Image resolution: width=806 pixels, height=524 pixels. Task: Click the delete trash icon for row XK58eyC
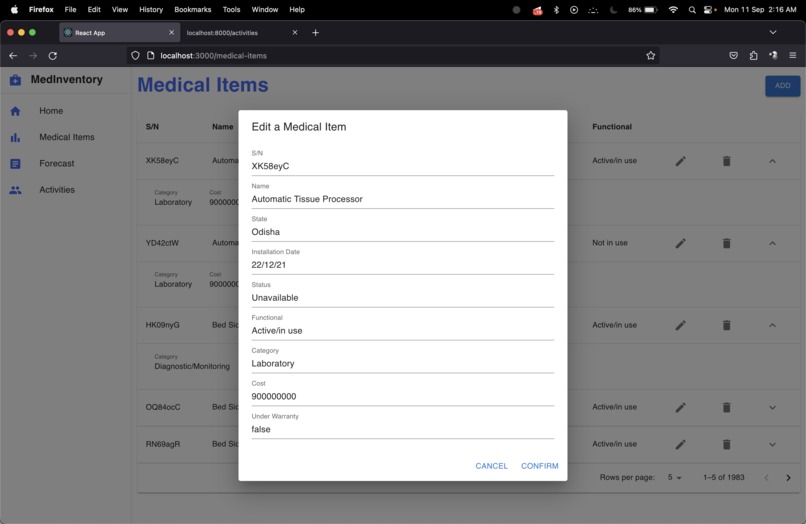coord(726,161)
